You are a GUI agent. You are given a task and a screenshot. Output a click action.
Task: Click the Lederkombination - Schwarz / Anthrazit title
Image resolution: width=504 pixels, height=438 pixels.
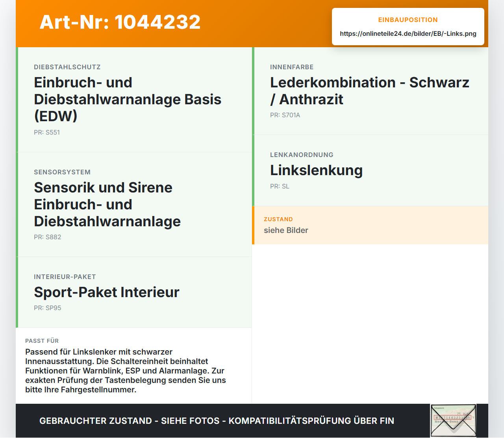[x=370, y=91]
